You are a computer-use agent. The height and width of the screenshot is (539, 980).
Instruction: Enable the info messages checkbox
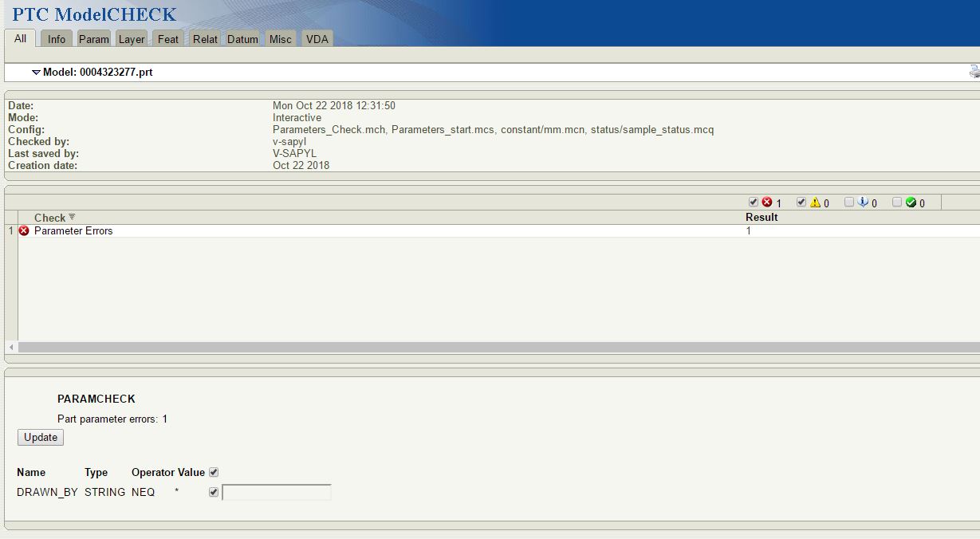848,202
